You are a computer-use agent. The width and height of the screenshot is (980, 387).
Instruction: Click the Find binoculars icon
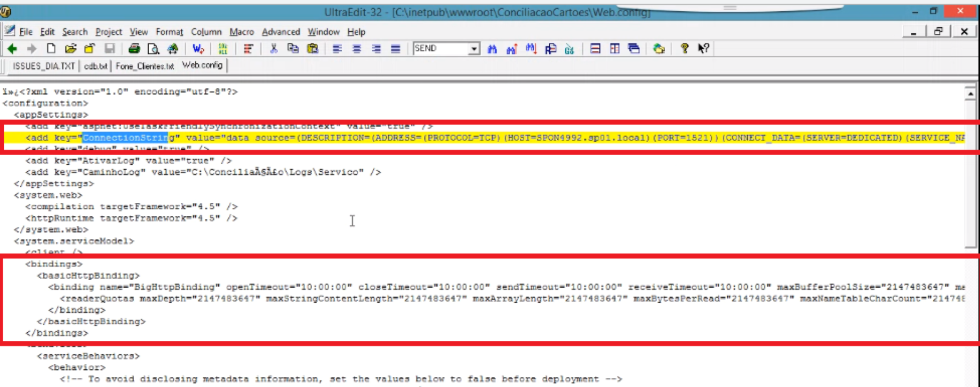[492, 49]
